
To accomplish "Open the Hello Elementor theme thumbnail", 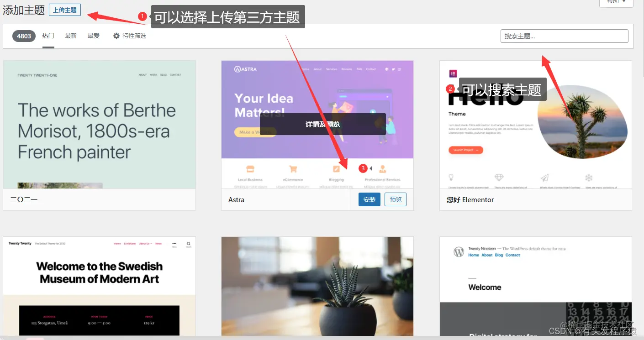I will (536, 125).
